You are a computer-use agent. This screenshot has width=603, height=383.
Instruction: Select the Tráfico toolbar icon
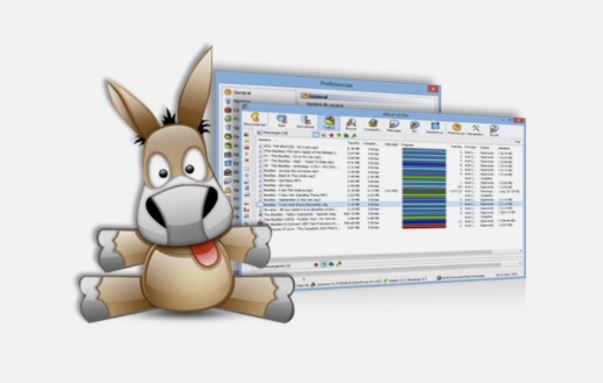329,123
